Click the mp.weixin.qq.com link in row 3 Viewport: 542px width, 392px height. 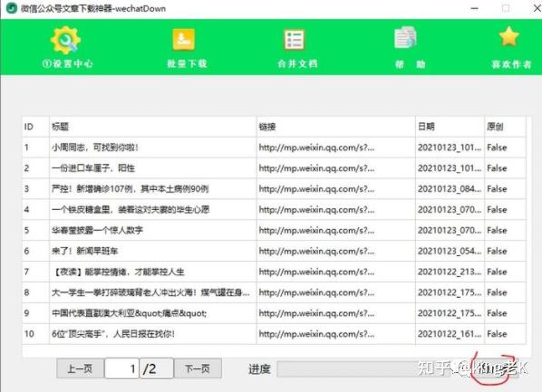[x=316, y=189]
